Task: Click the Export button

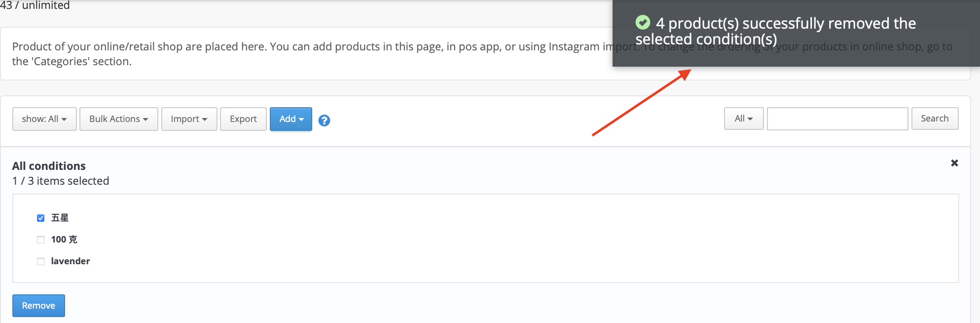Action: coord(243,119)
